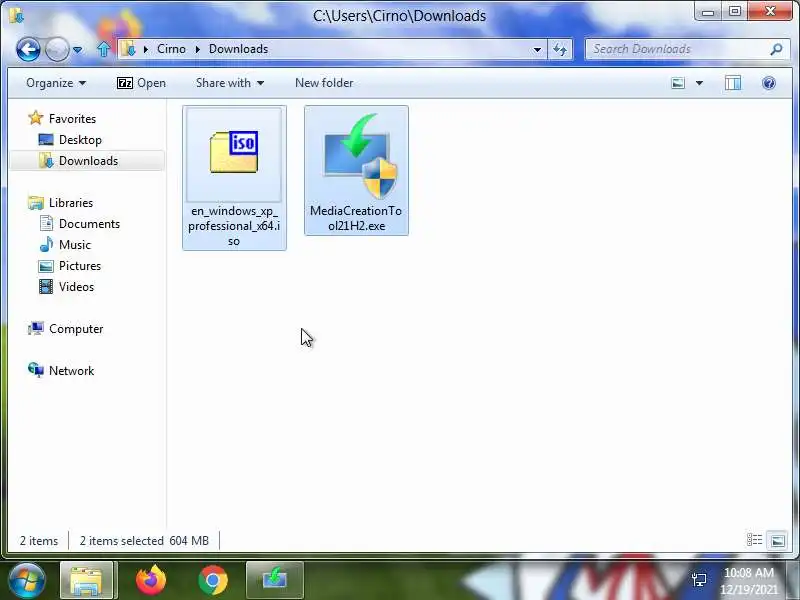Open the address bar history dropdown

tap(537, 49)
